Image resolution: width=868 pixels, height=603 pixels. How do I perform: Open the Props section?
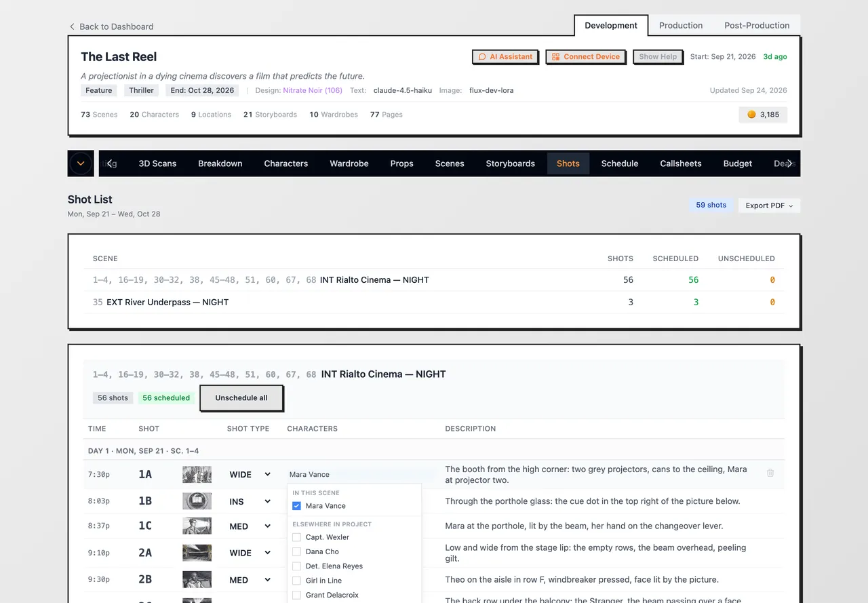tap(402, 163)
